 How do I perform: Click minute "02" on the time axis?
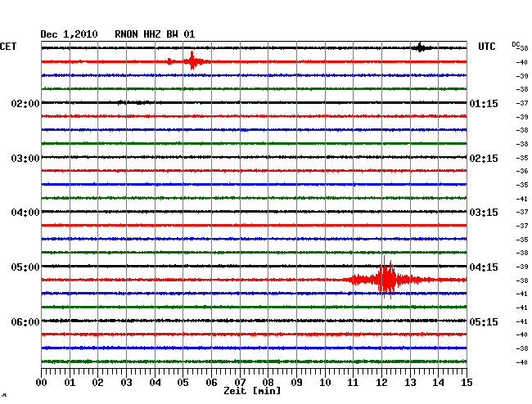click(97, 383)
